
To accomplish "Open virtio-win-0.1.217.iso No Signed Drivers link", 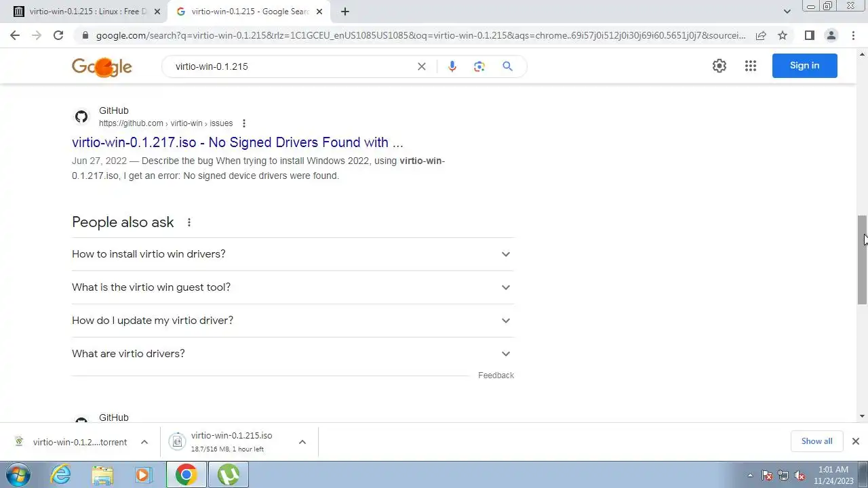I will click(x=237, y=142).
